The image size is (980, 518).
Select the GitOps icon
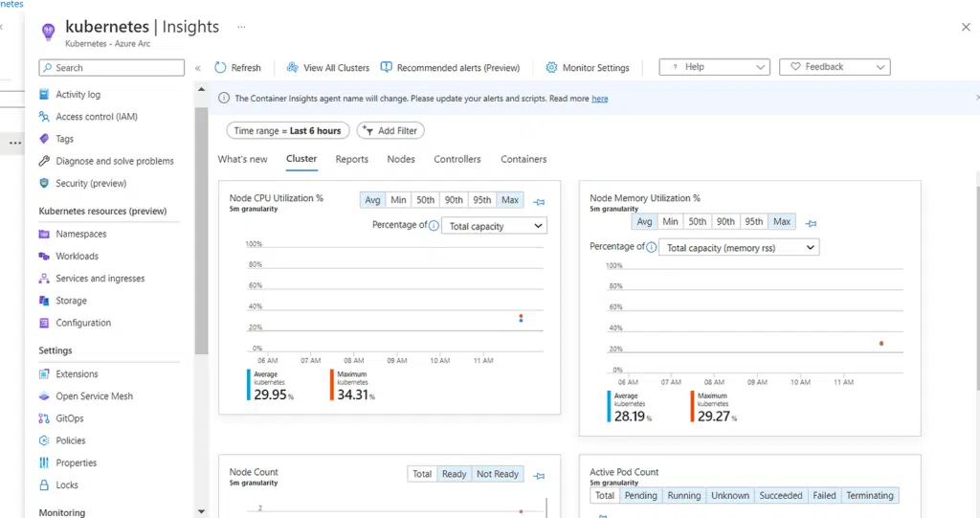[x=44, y=418]
